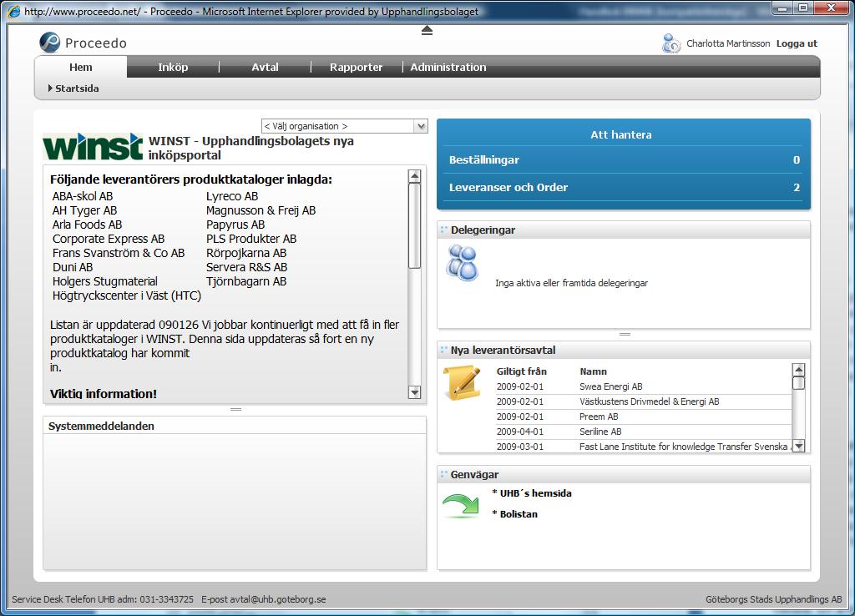Click the Systemmeddelanden heading
The width and height of the screenshot is (855, 616).
point(101,426)
